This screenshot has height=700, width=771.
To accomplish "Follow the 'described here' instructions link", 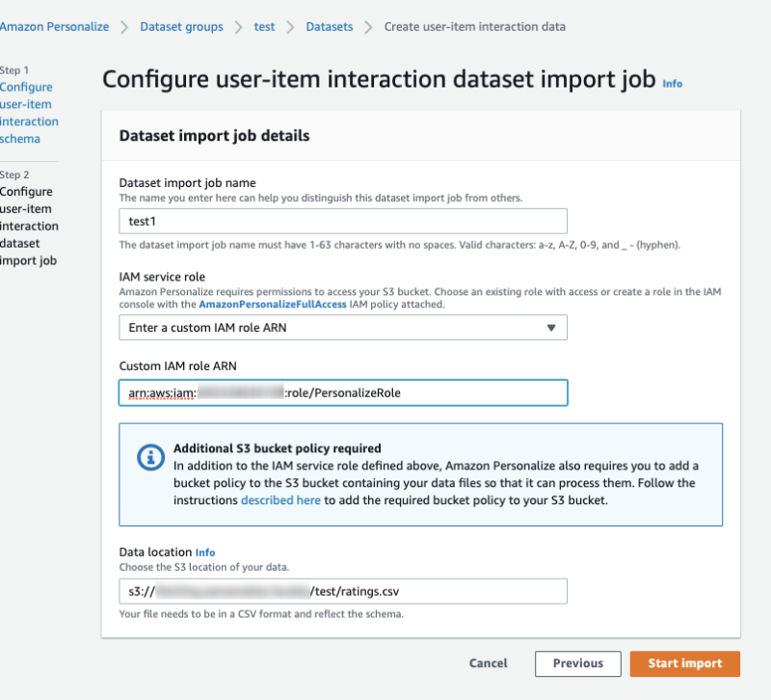I will [x=280, y=500].
